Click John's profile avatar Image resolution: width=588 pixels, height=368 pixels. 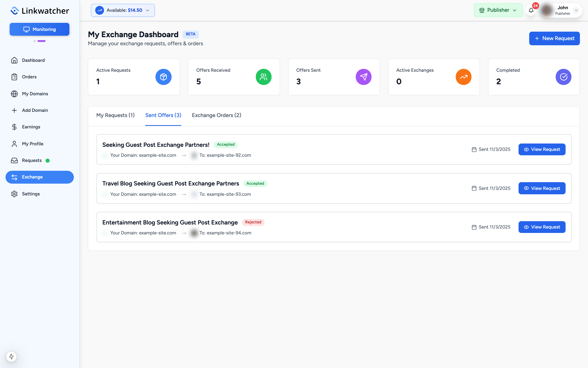pyautogui.click(x=547, y=10)
